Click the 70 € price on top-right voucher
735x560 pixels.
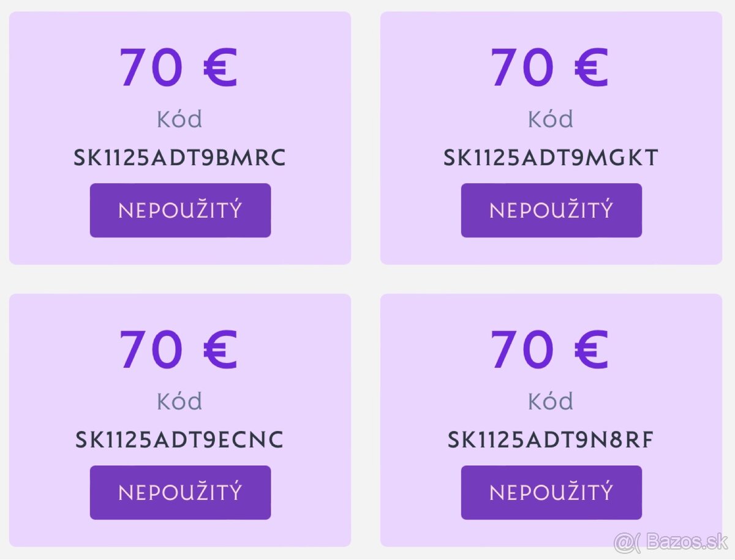[551, 67]
